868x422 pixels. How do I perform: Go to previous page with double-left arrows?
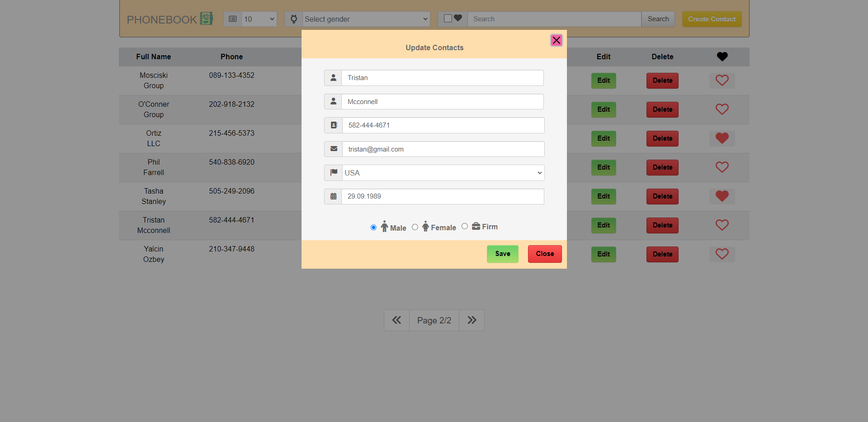pyautogui.click(x=396, y=320)
